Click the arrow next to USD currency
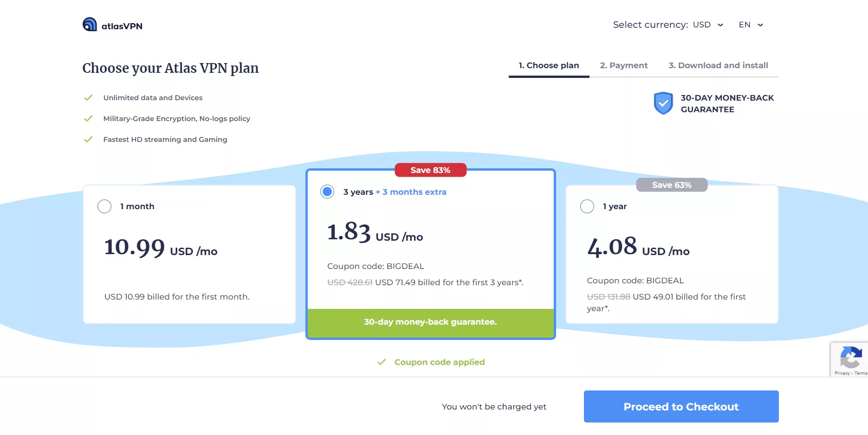Image resolution: width=868 pixels, height=435 pixels. coord(720,25)
